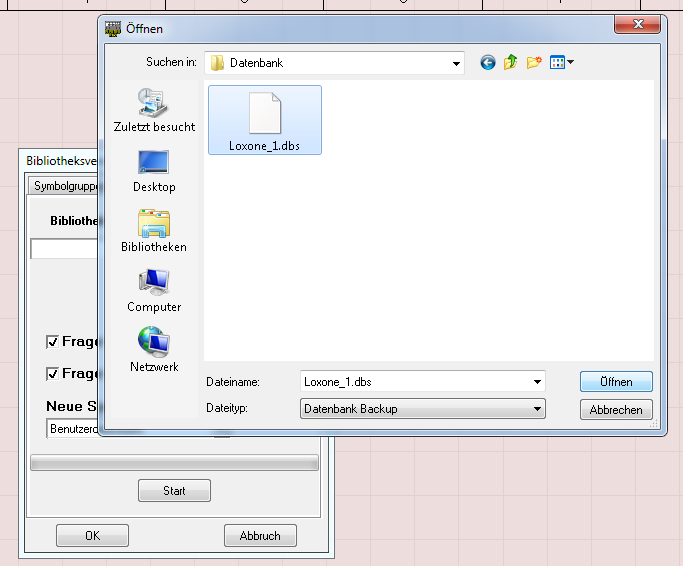Close the Öffnen dialog

pyautogui.click(x=637, y=24)
